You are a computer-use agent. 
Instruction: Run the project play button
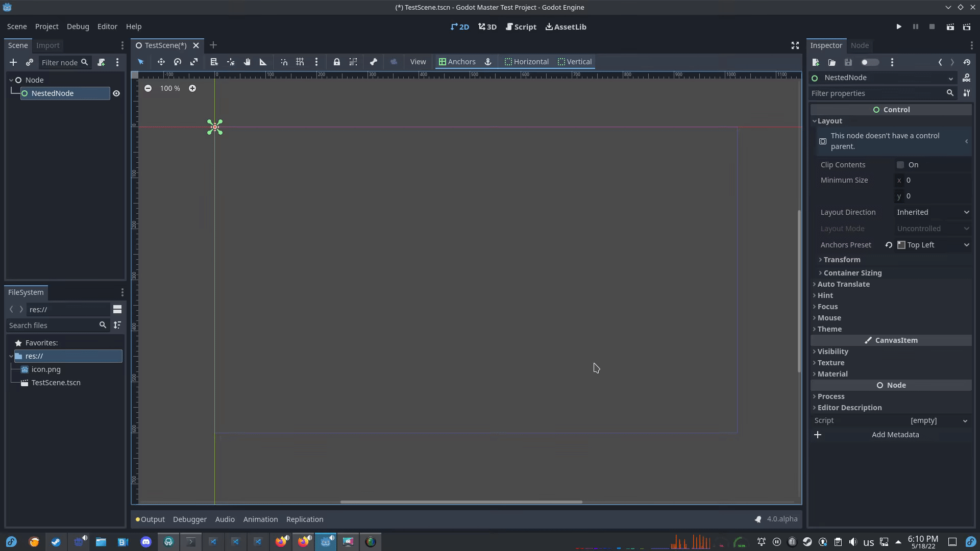click(x=899, y=27)
